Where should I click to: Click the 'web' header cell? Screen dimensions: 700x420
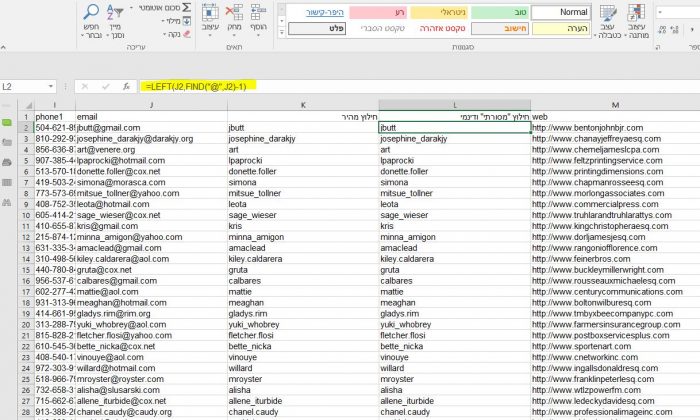click(x=615, y=117)
